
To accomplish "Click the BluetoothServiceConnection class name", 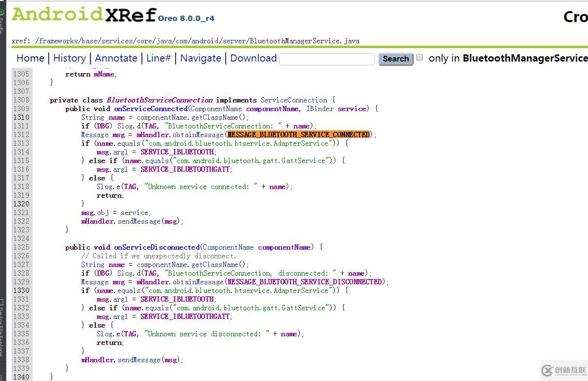I will tap(160, 100).
